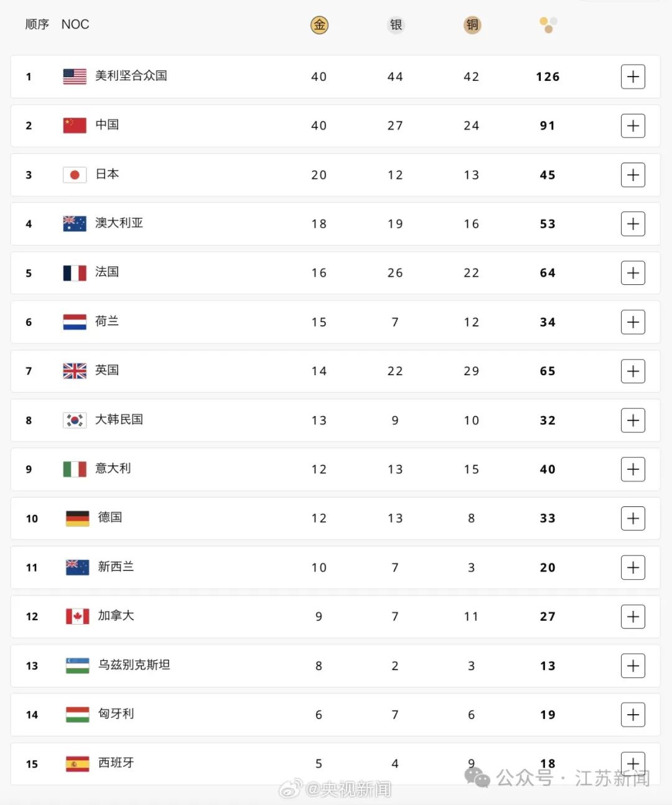
Task: Sort by the 顺序 column header
Action: coord(37,24)
